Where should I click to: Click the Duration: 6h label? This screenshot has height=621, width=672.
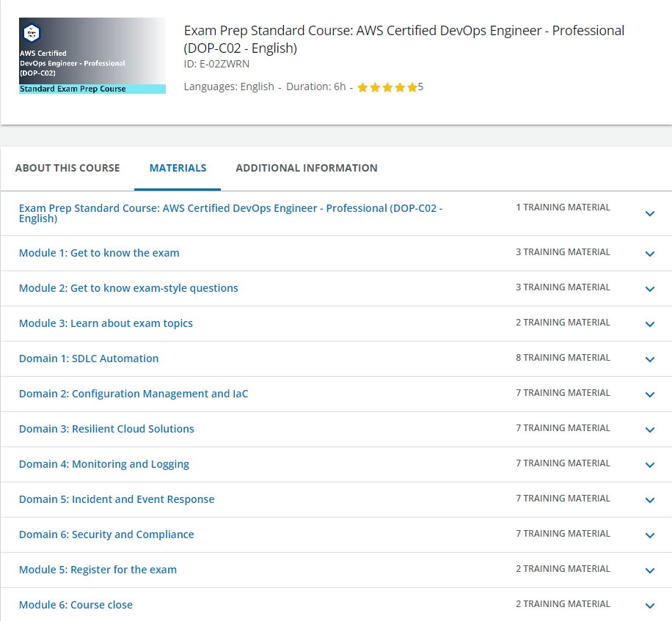pos(316,87)
